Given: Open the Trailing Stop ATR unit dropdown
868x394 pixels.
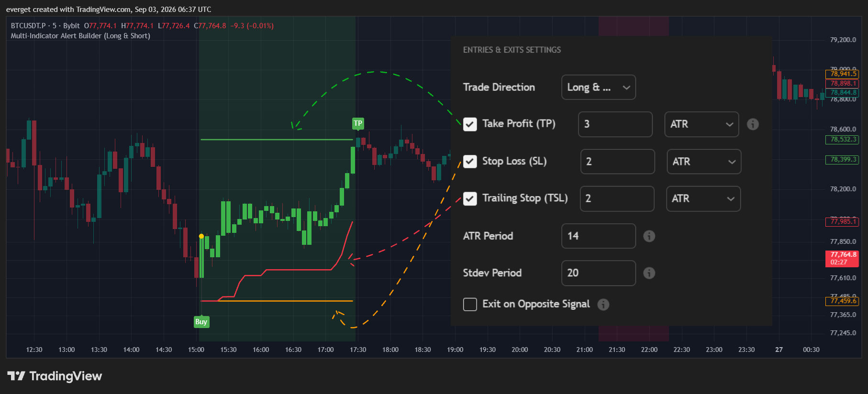Looking at the screenshot, I should click(703, 198).
